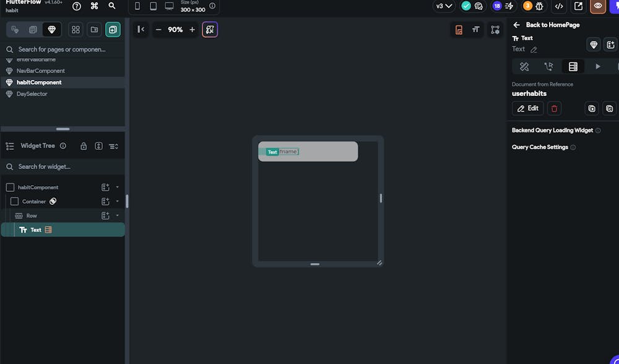Screen dimensions: 619x364
Task: Select the page selector tab icon
Action: point(15,30)
